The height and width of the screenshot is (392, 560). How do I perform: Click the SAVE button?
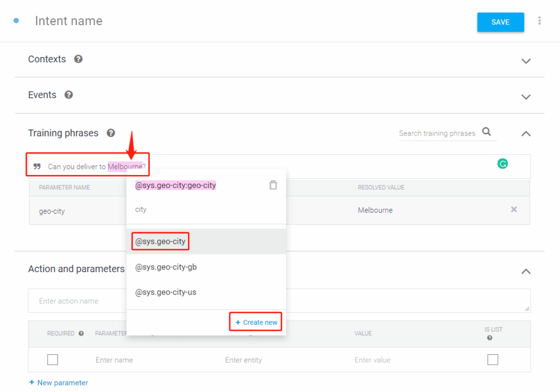pyautogui.click(x=500, y=22)
